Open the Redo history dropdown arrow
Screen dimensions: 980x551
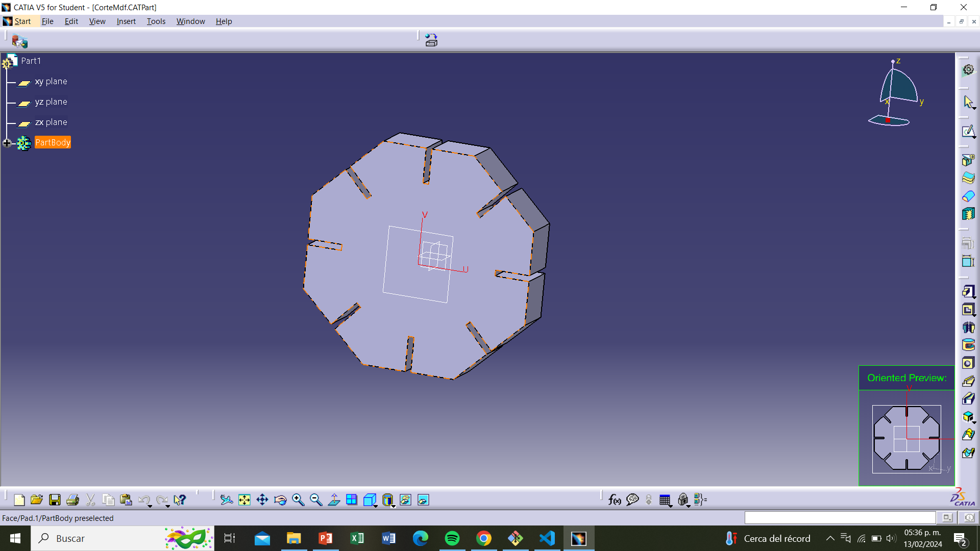168,506
